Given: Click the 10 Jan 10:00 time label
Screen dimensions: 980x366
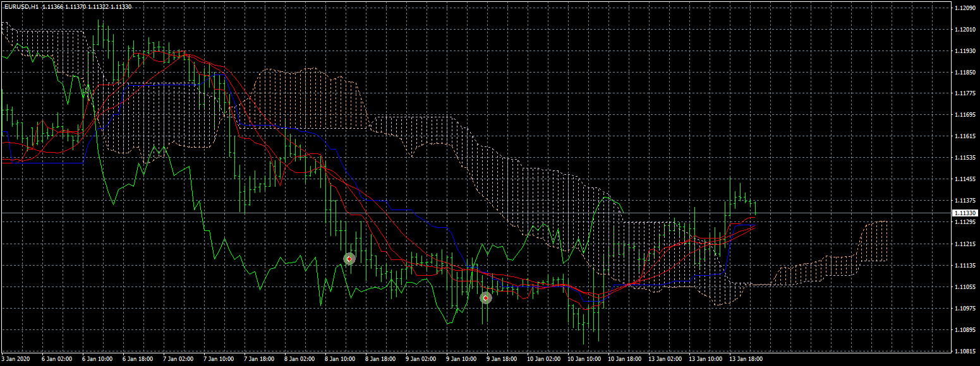Looking at the screenshot, I should tap(584, 359).
